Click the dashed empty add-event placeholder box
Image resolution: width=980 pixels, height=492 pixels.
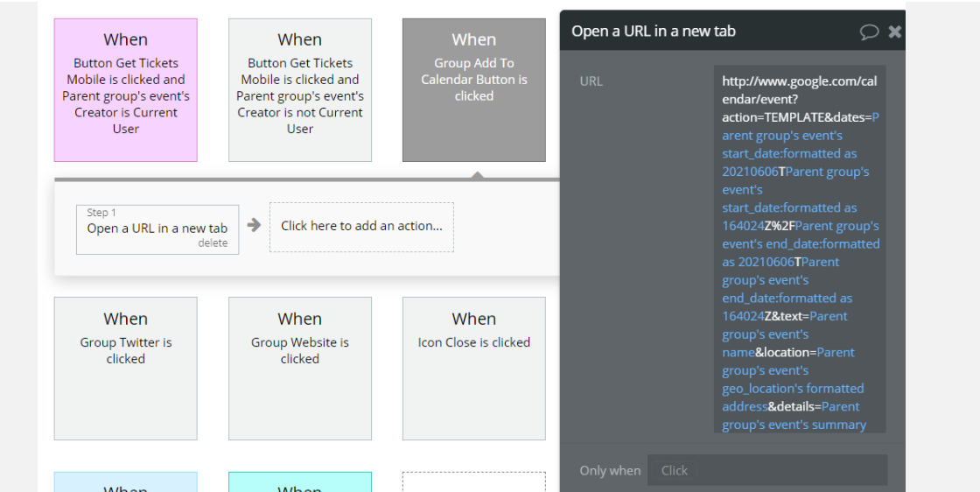(473, 482)
